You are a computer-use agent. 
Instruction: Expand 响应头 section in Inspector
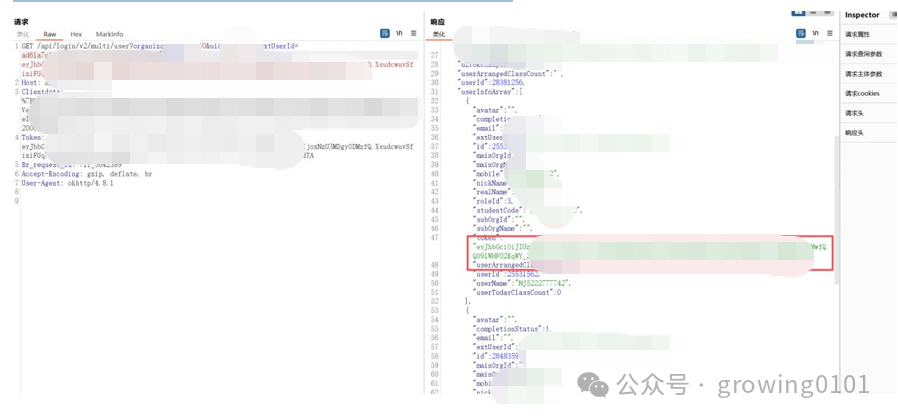point(854,133)
